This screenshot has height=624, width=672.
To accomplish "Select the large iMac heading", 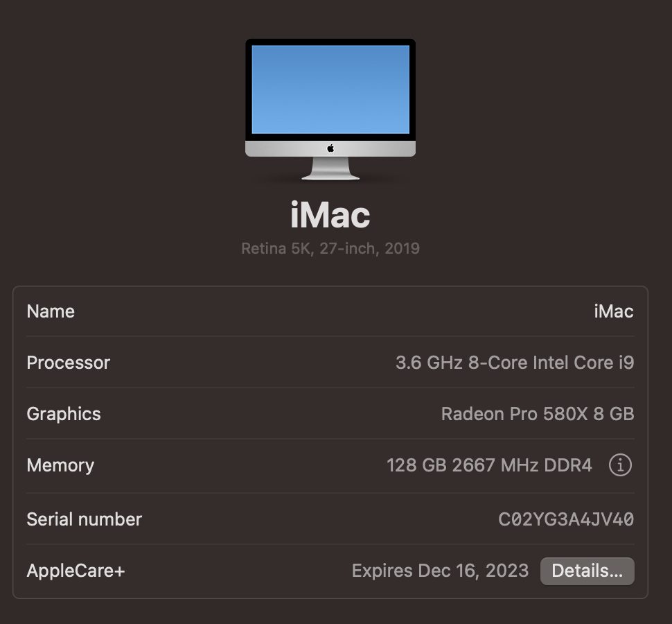I will (x=330, y=215).
